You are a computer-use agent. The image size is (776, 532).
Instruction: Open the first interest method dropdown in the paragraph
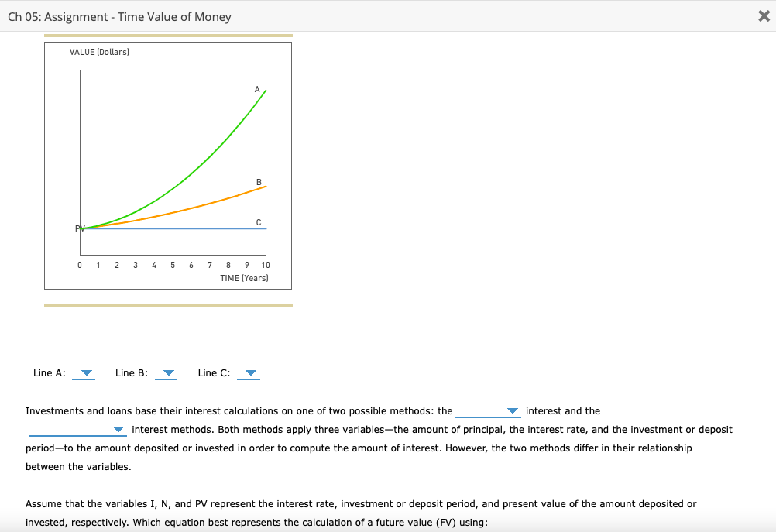tap(511, 411)
